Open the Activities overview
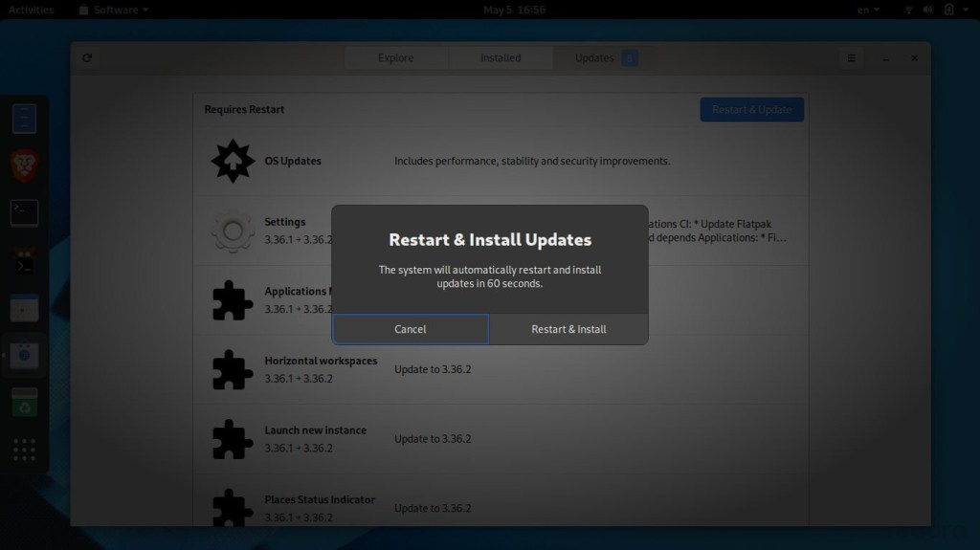This screenshot has width=980, height=550. (31, 10)
